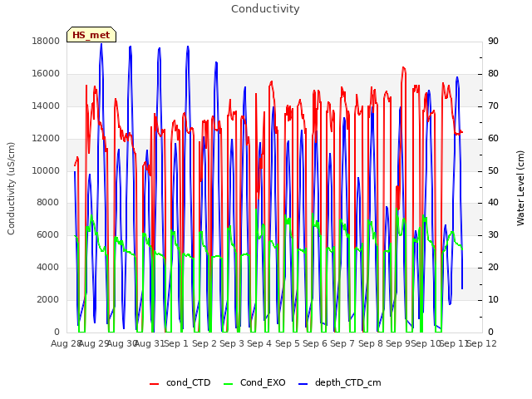Click the Sep 2 date tick label
532x399 pixels.
pos(204,343)
